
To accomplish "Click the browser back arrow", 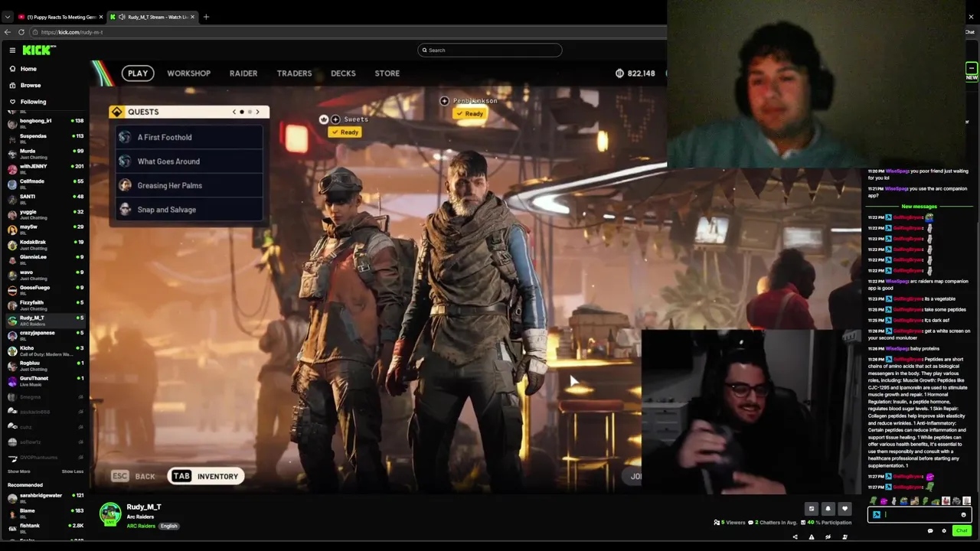I will [x=8, y=32].
